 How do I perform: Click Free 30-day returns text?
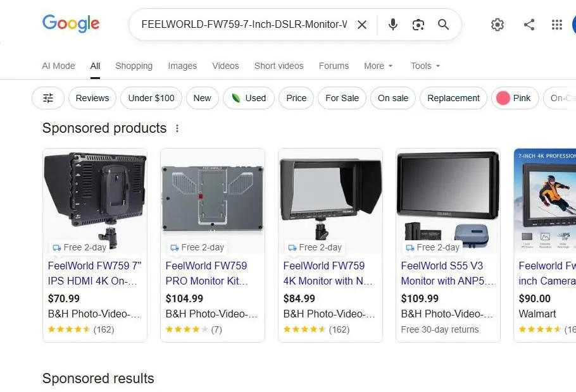click(x=440, y=329)
